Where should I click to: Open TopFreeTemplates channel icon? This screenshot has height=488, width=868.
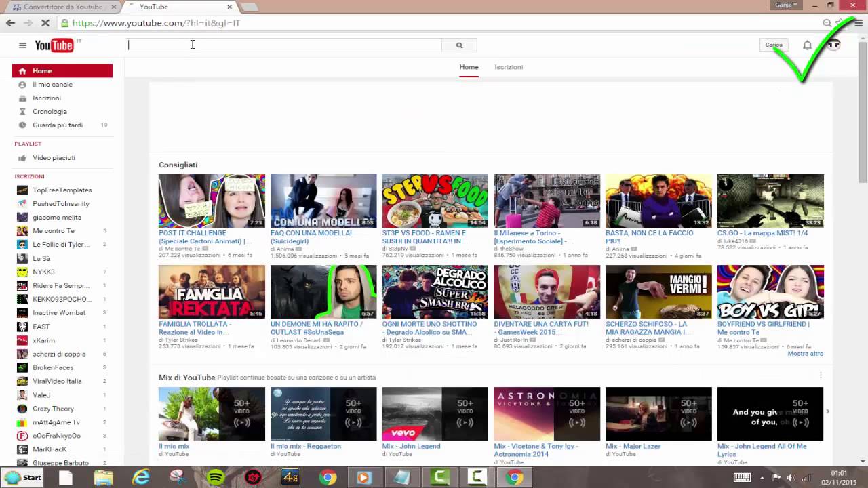pyautogui.click(x=22, y=190)
